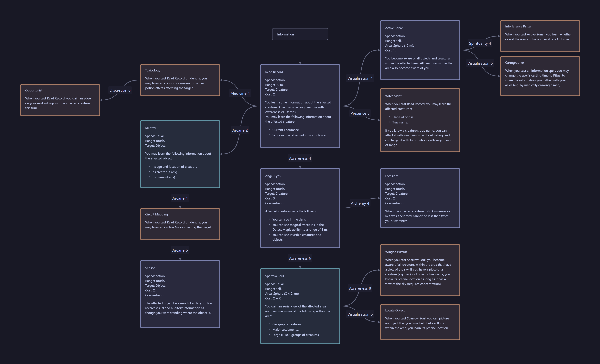Select the Opportunist card

point(60,100)
